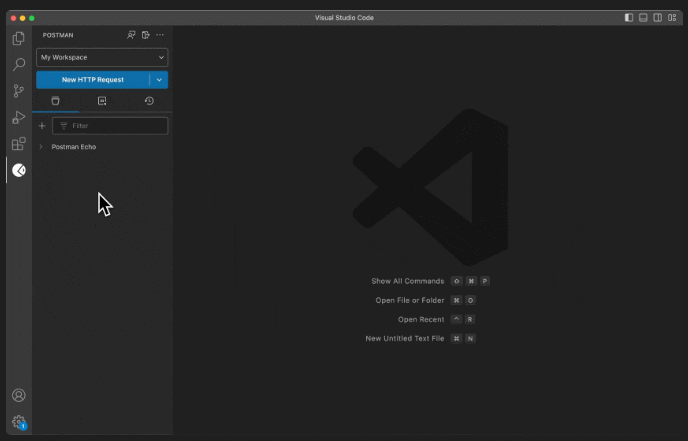Open the Search view in activity bar
This screenshot has width=688, height=441.
point(18,65)
